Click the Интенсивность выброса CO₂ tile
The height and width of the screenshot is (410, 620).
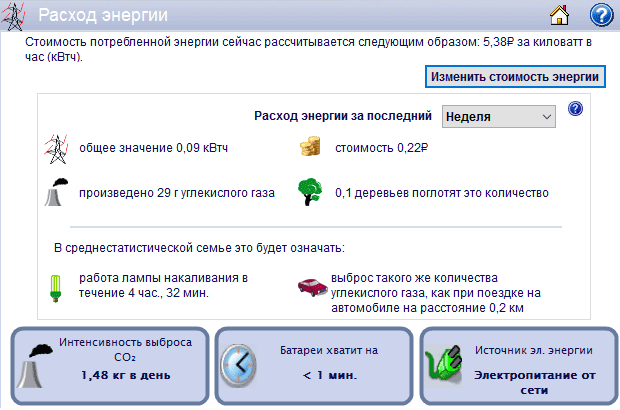(110, 366)
